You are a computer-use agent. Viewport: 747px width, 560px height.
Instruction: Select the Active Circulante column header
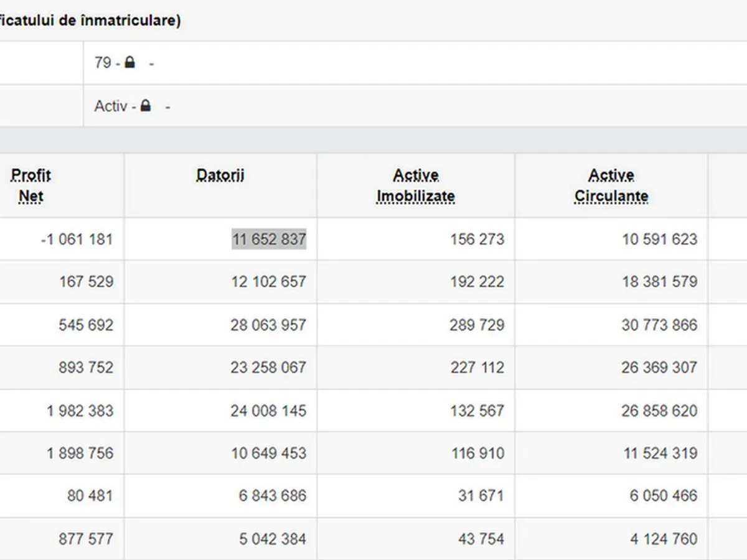pyautogui.click(x=611, y=185)
